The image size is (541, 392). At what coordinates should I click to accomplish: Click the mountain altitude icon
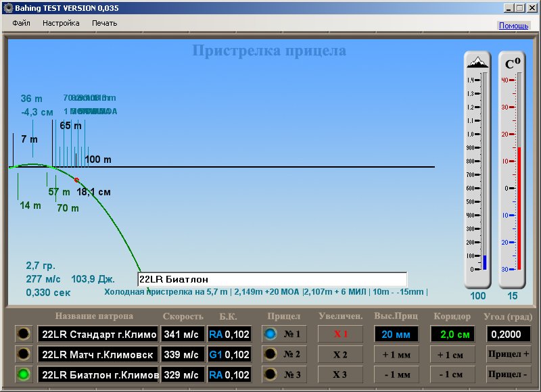point(477,62)
